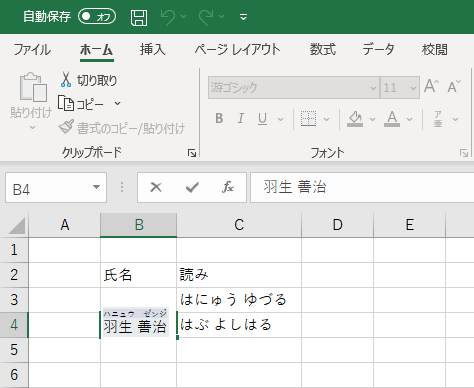Click the 貼り付け (Paste) clipboard icon
The width and height of the screenshot is (474, 388).
(33, 87)
